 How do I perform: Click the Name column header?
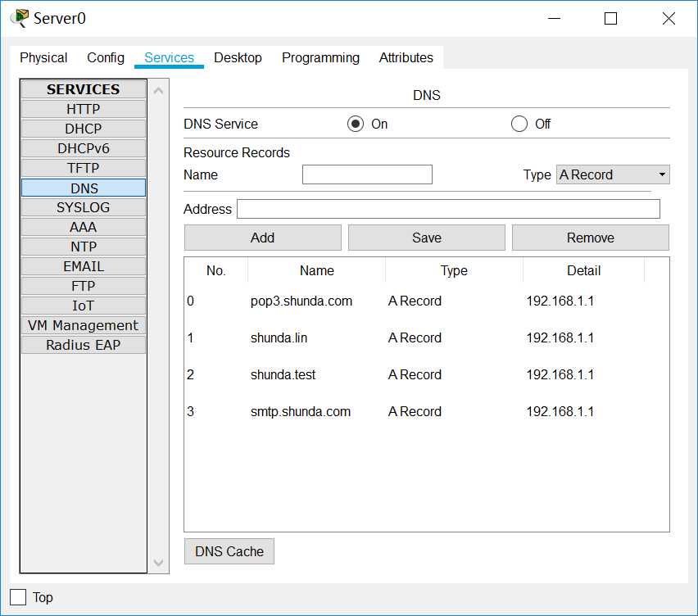coord(316,270)
